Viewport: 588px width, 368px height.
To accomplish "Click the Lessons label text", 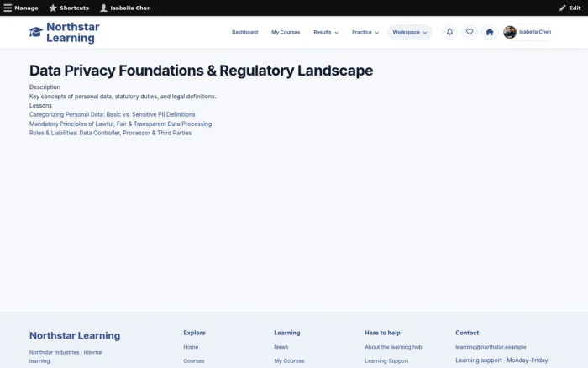I will (x=40, y=105).
